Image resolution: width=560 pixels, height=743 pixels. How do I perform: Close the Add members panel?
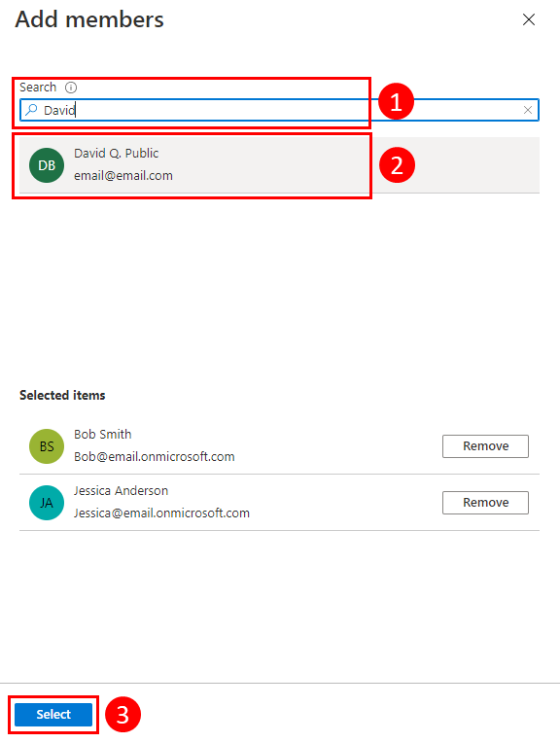click(x=529, y=19)
